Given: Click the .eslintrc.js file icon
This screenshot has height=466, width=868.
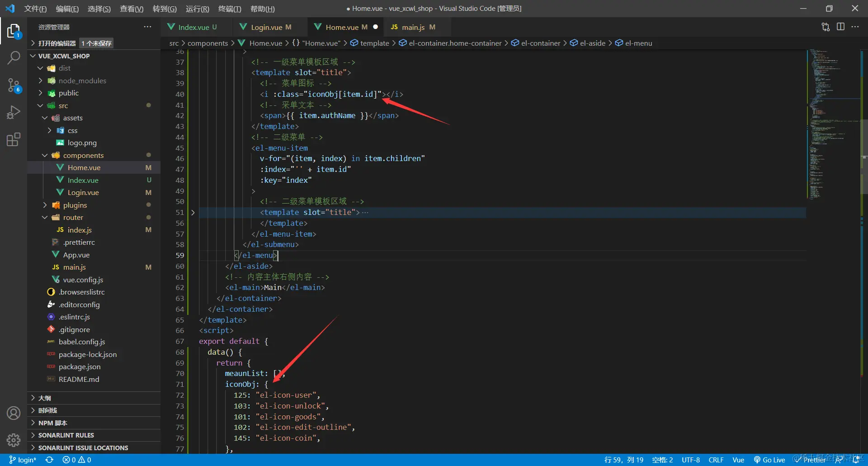Looking at the screenshot, I should pyautogui.click(x=51, y=317).
